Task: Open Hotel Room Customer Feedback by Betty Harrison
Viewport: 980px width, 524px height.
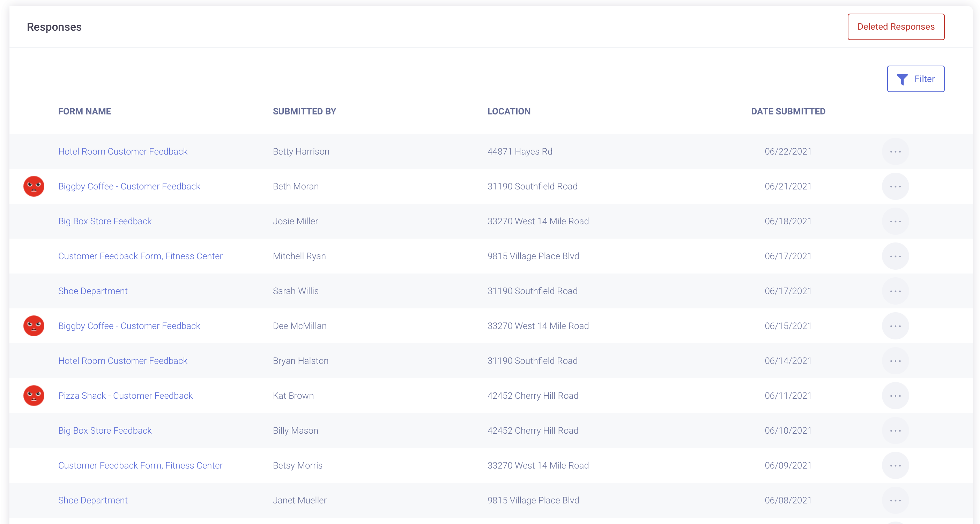Action: coord(122,151)
